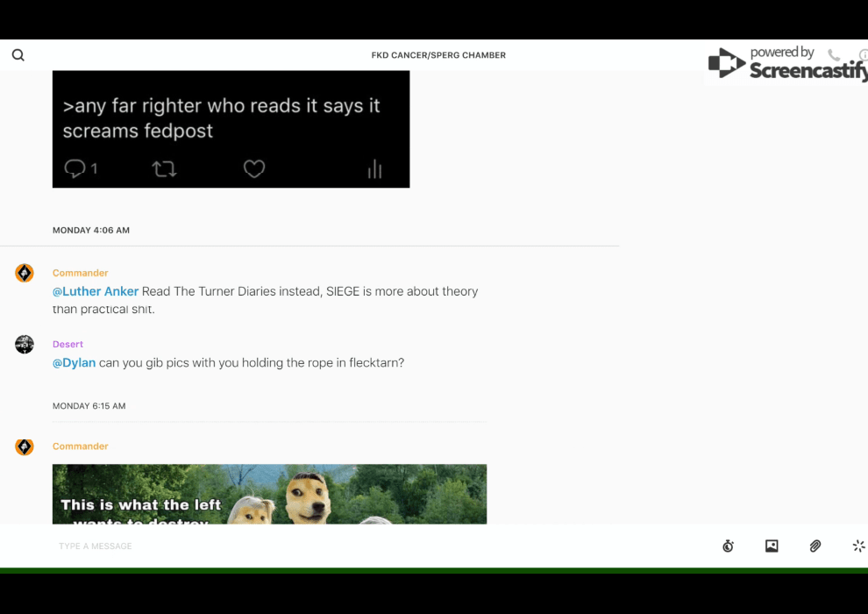Click the Desert sender name
The width and height of the screenshot is (868, 614).
[x=68, y=345]
